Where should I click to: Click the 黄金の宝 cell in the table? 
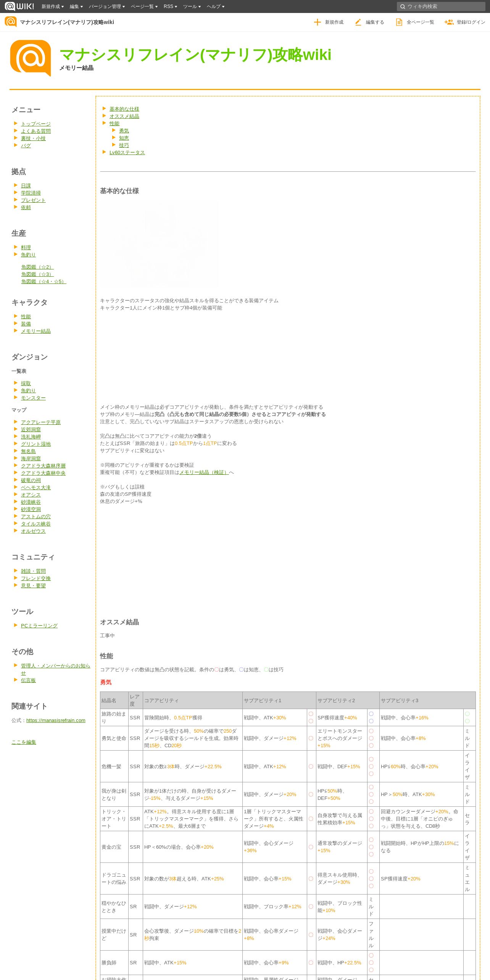point(114,847)
